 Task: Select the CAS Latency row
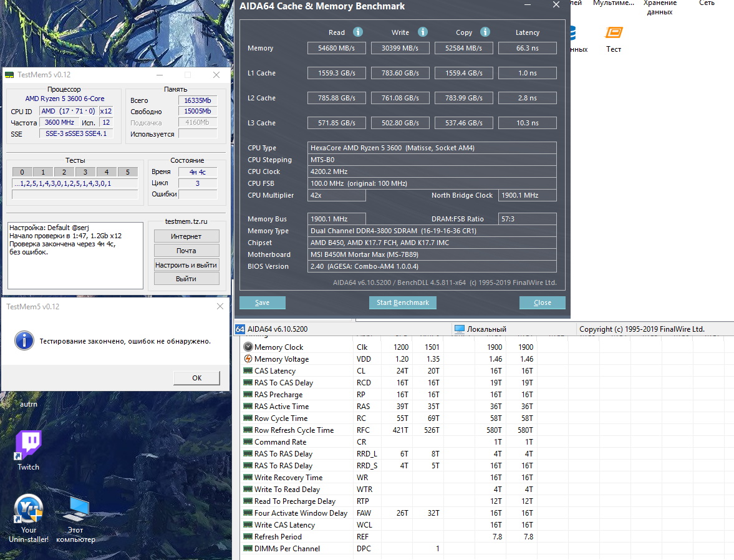pos(275,371)
